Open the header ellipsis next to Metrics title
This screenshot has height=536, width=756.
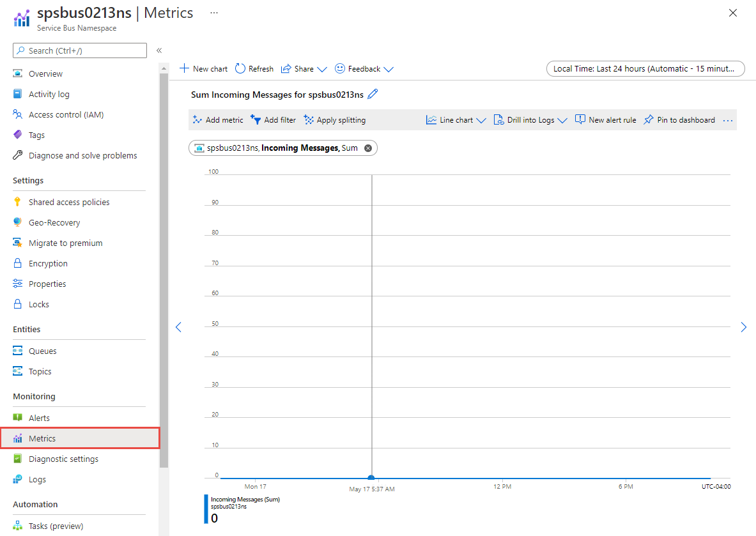coord(214,13)
